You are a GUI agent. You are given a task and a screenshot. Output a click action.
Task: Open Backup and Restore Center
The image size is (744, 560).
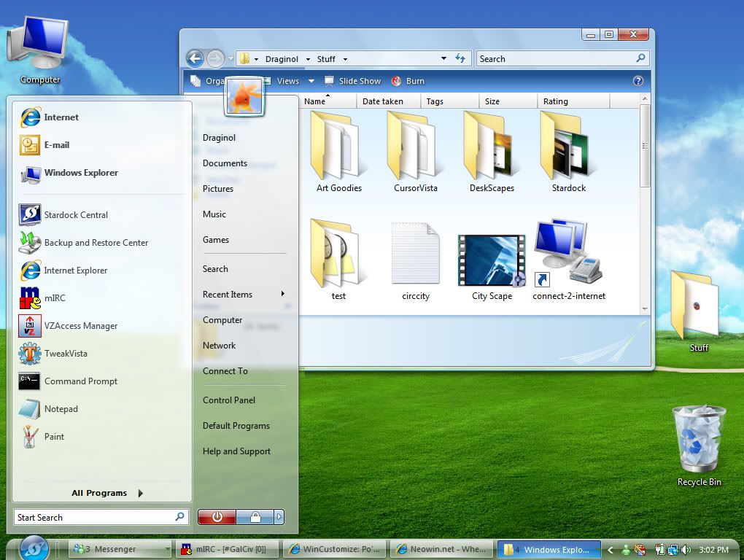click(x=83, y=243)
